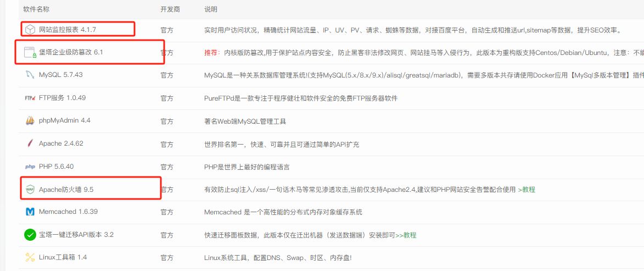Click the phpMyAdmin sailboat icon

tap(30, 121)
